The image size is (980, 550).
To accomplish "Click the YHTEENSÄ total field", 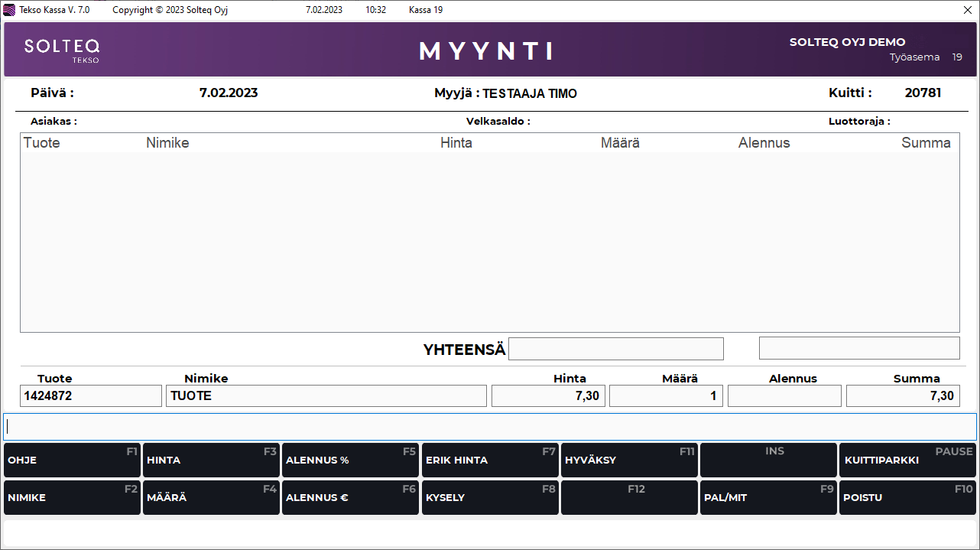I will (615, 349).
